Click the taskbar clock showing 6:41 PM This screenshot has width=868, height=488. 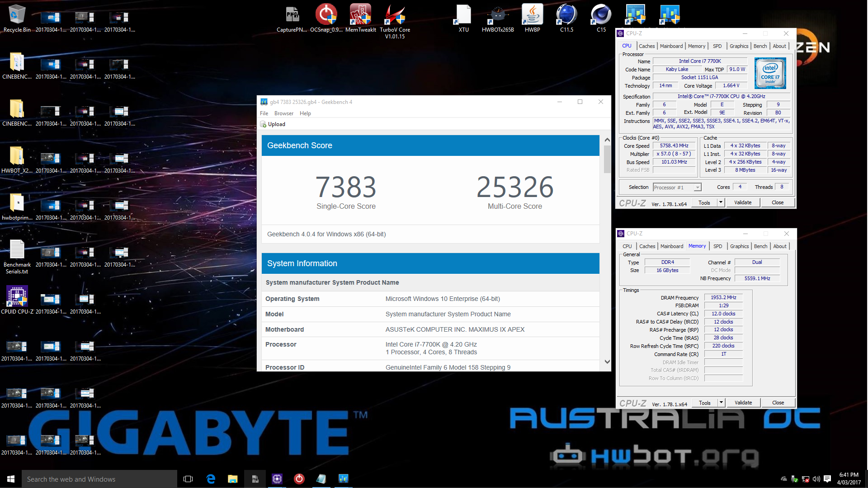849,479
